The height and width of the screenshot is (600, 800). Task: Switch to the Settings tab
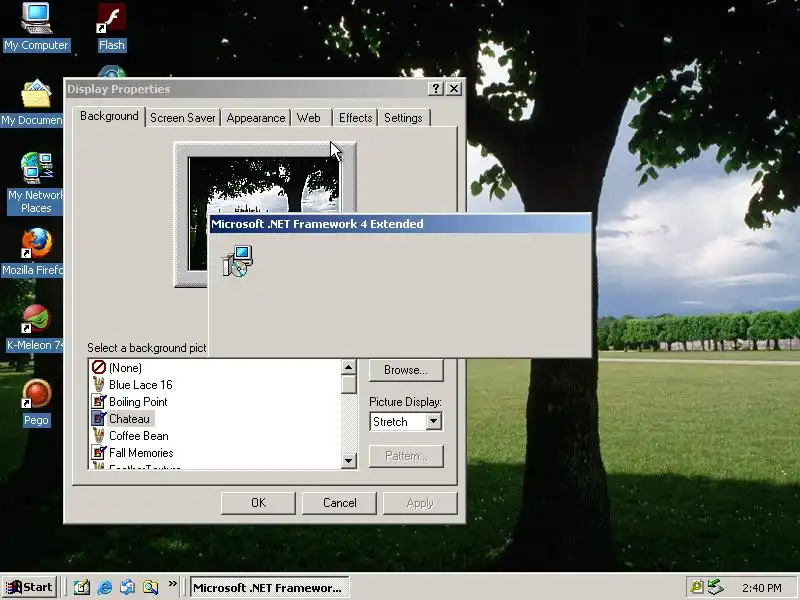click(x=403, y=118)
